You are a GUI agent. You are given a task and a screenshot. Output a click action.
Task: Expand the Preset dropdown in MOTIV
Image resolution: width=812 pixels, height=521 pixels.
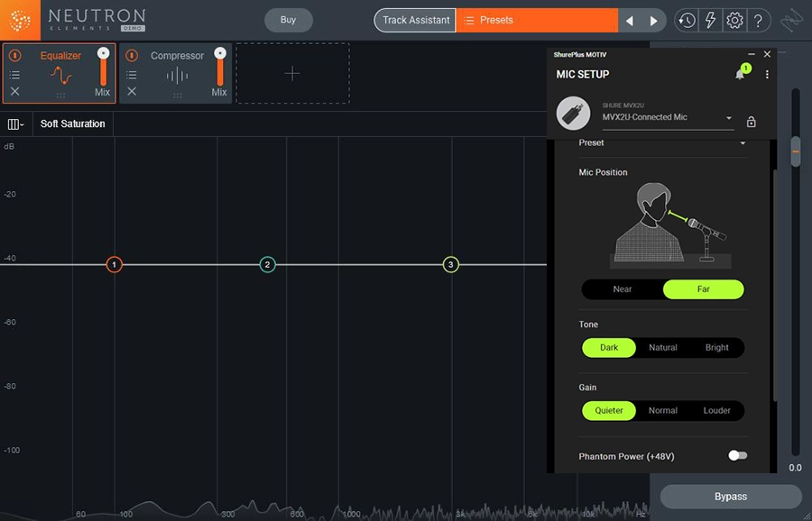pos(663,142)
